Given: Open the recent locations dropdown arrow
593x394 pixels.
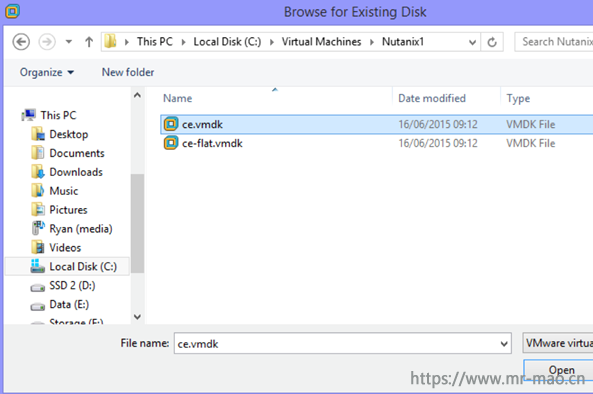Looking at the screenshot, I should point(68,42).
